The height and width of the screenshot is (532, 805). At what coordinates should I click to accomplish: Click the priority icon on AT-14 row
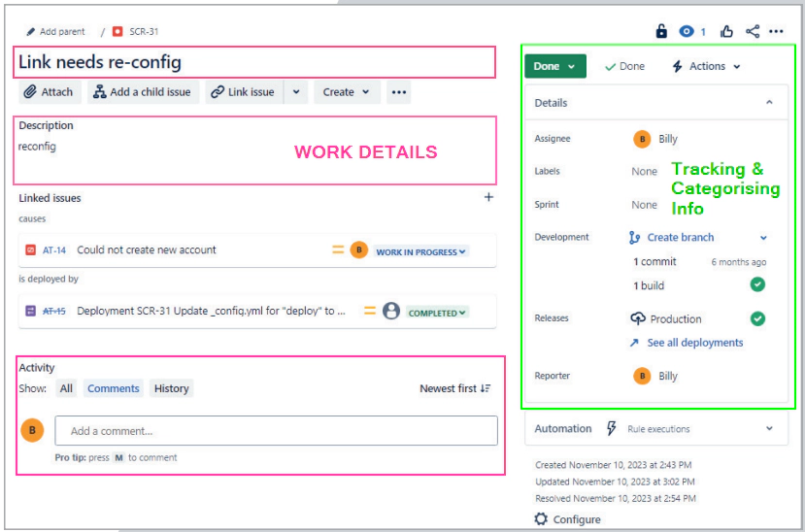click(338, 249)
